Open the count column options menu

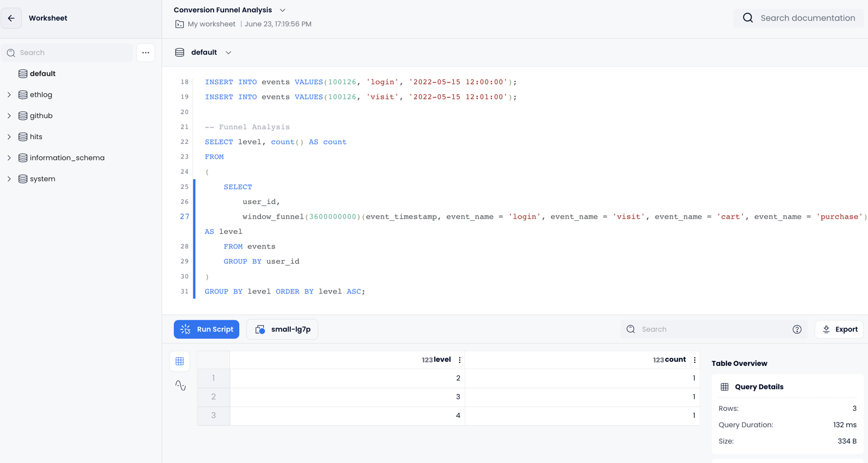click(x=694, y=360)
